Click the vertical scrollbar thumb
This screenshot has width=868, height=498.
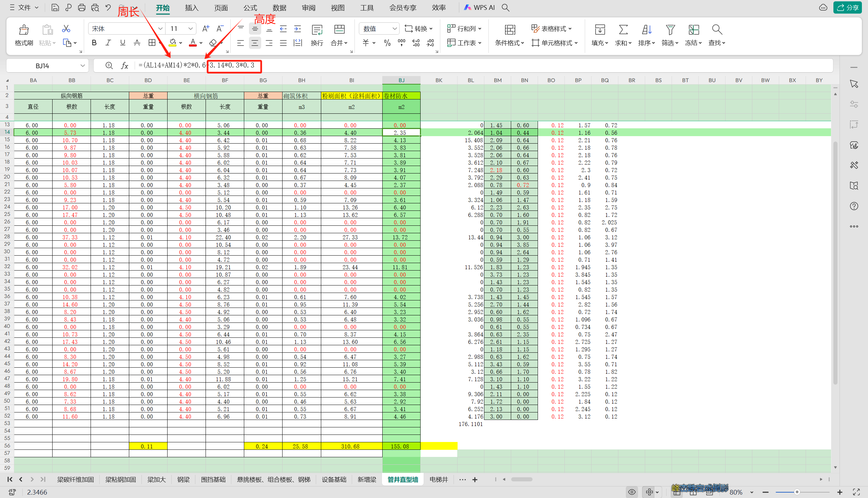835,263
